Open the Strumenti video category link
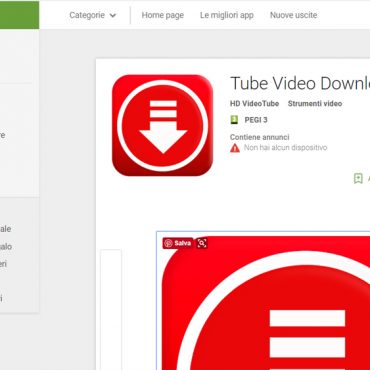This screenshot has height=370, width=370. [x=315, y=103]
